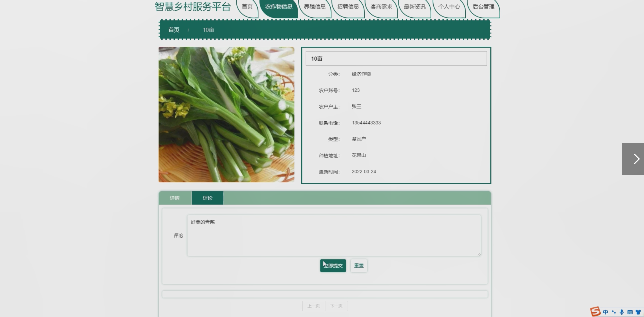Image resolution: width=644 pixels, height=317 pixels.
Task: Go to 养殖信息 in top navigation
Action: (315, 7)
